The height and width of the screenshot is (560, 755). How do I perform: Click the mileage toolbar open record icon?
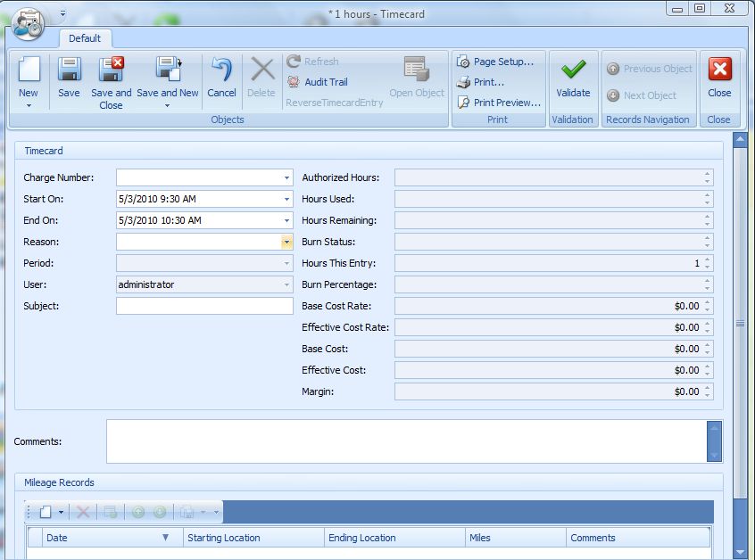coord(111,512)
